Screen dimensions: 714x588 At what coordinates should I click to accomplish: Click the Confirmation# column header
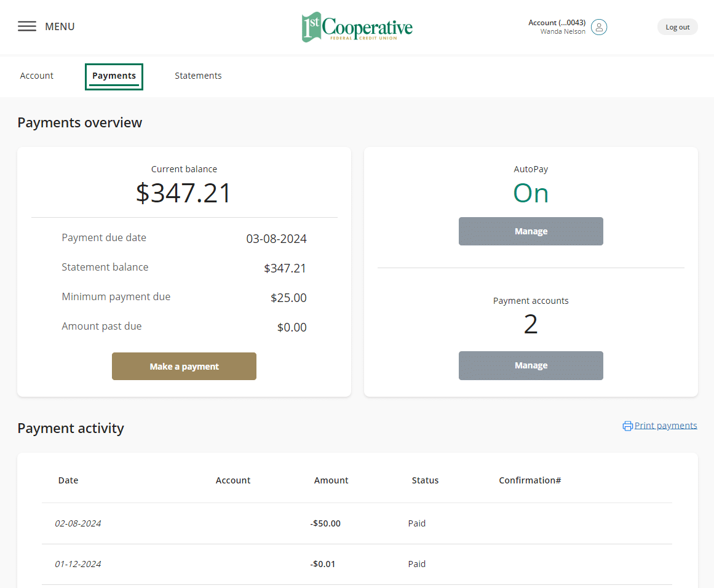click(530, 480)
